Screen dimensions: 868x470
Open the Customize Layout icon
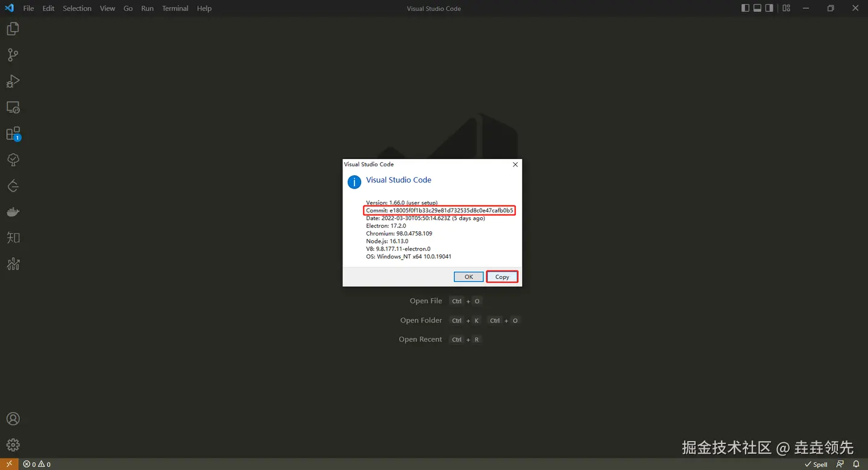787,8
